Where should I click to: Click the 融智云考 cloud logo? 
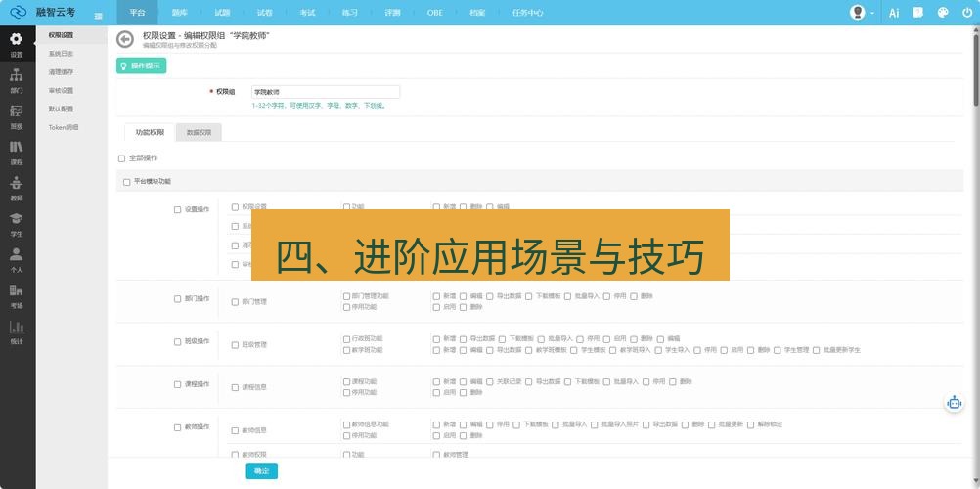tap(19, 12)
